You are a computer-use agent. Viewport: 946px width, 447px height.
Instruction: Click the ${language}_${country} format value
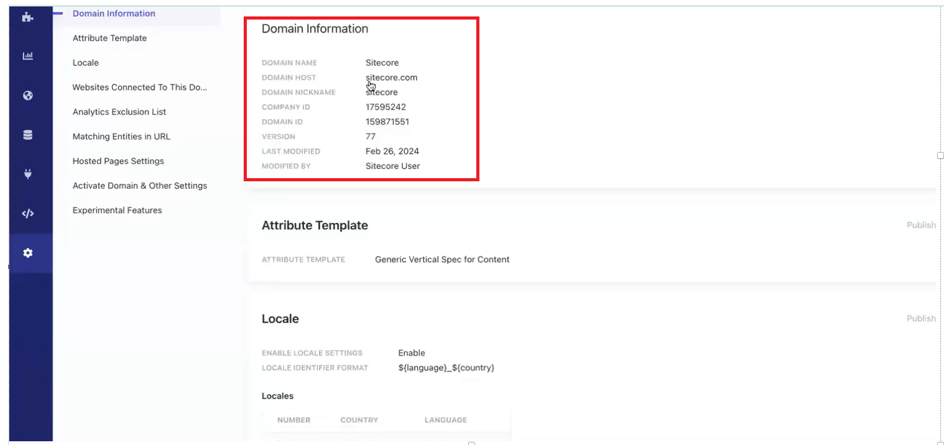(x=446, y=367)
